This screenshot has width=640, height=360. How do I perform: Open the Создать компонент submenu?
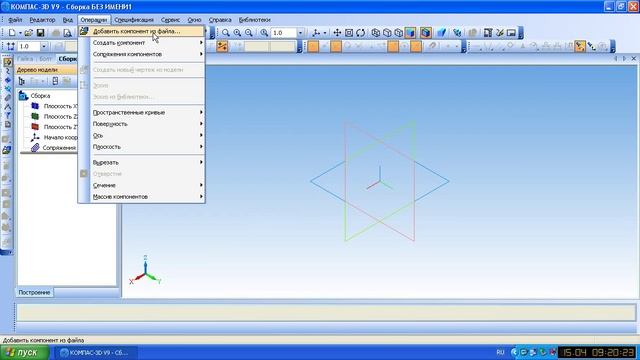(141, 42)
